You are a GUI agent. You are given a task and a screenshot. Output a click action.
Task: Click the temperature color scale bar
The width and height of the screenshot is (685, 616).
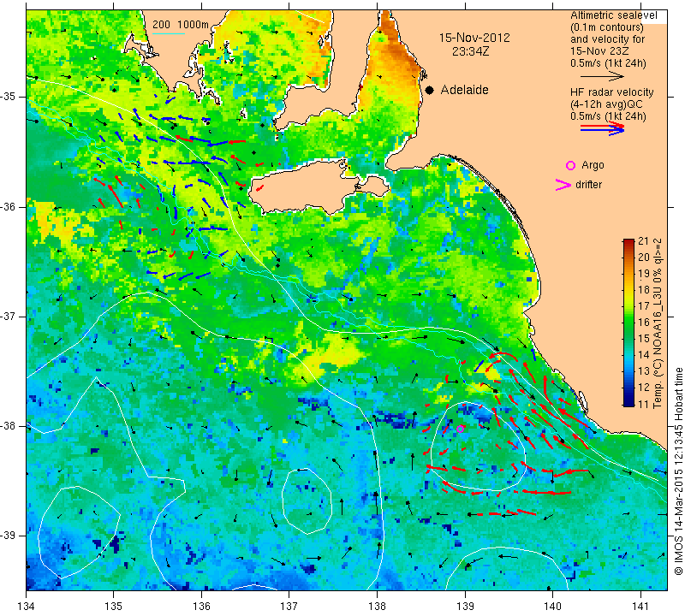click(628, 323)
